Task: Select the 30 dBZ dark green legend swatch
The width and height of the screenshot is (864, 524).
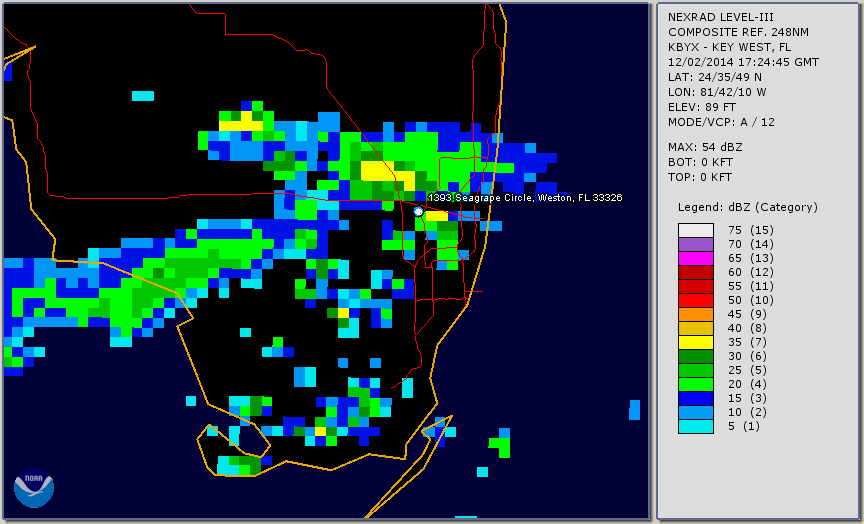Action: click(x=696, y=356)
